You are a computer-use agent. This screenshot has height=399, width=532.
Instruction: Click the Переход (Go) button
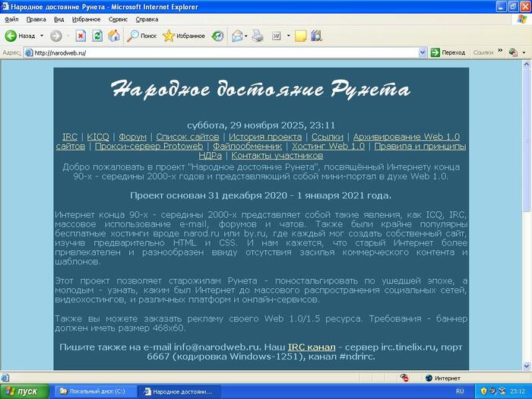pos(448,52)
